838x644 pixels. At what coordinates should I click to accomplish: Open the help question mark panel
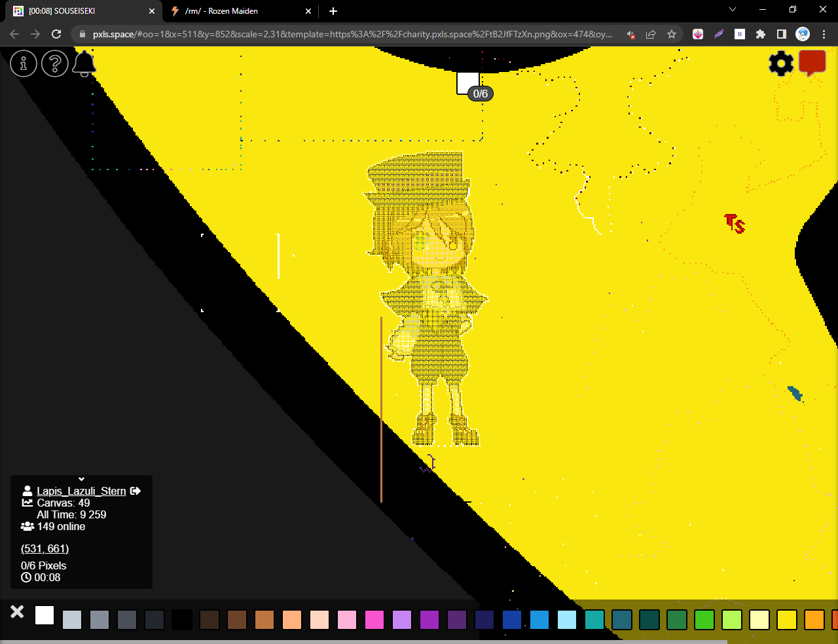click(55, 63)
